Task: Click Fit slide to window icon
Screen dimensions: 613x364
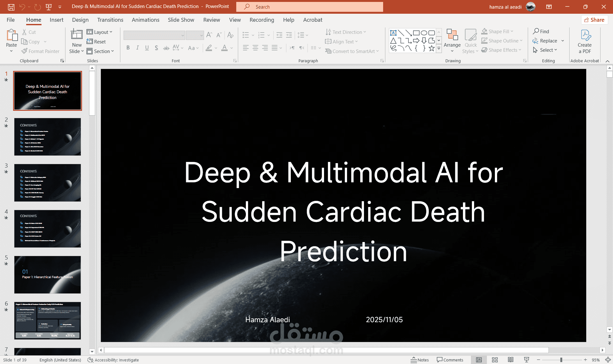Action: pyautogui.click(x=608, y=360)
